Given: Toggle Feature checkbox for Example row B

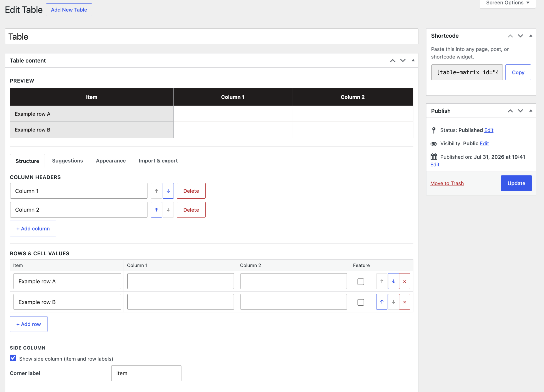Looking at the screenshot, I should point(360,302).
